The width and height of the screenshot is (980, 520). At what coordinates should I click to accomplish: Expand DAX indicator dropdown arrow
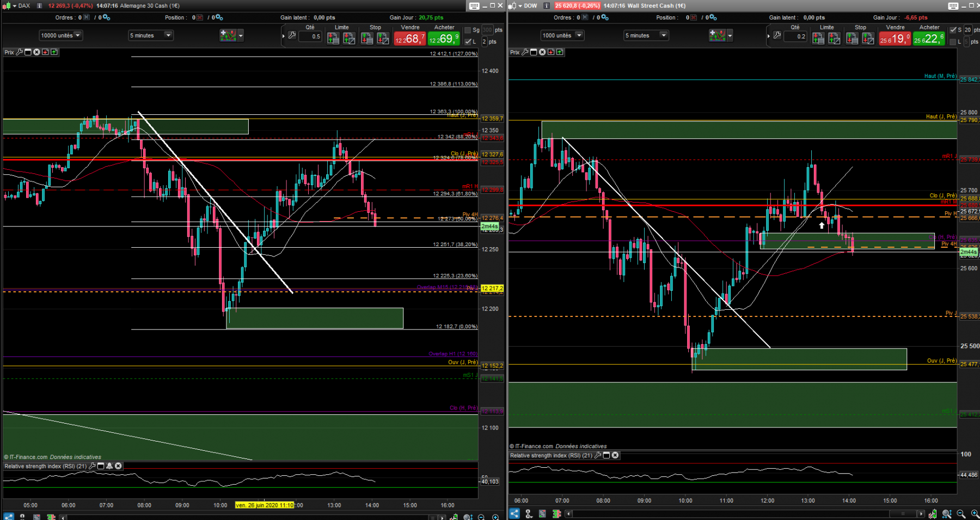241,36
